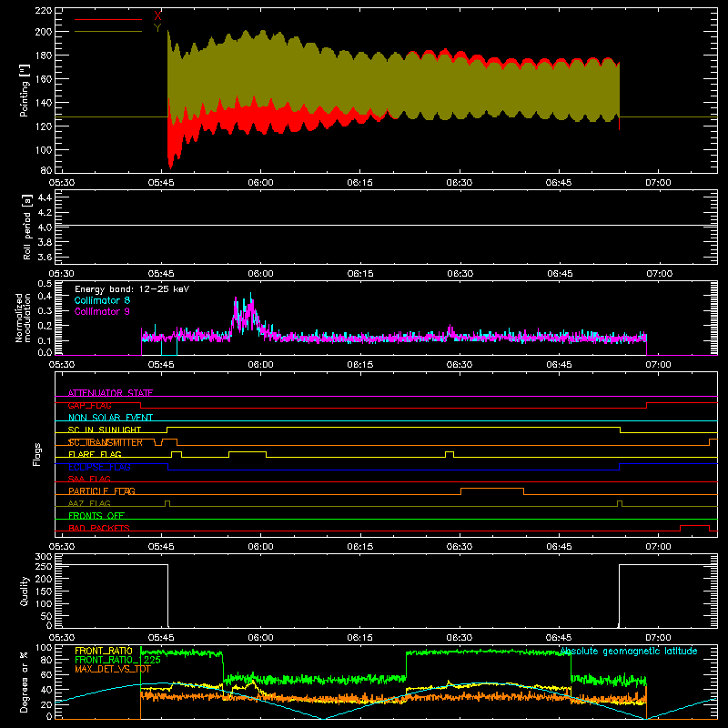Click the Collimator 9 legend entry

click(102, 311)
